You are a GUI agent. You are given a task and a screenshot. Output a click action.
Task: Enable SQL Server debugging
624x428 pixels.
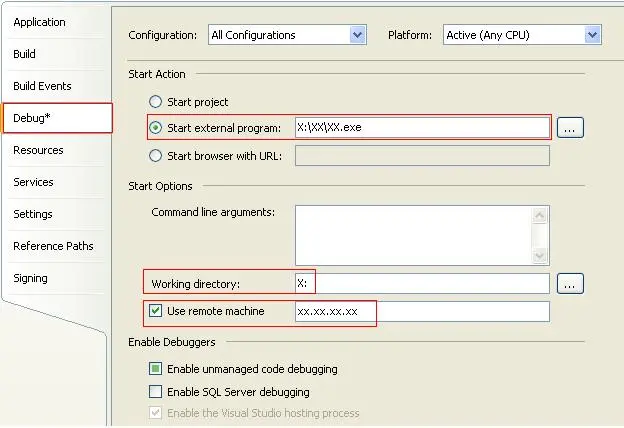tap(155, 392)
